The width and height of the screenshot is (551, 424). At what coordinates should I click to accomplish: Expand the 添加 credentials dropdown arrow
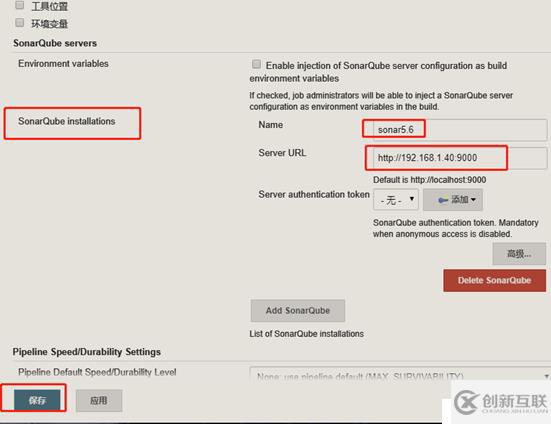point(473,200)
